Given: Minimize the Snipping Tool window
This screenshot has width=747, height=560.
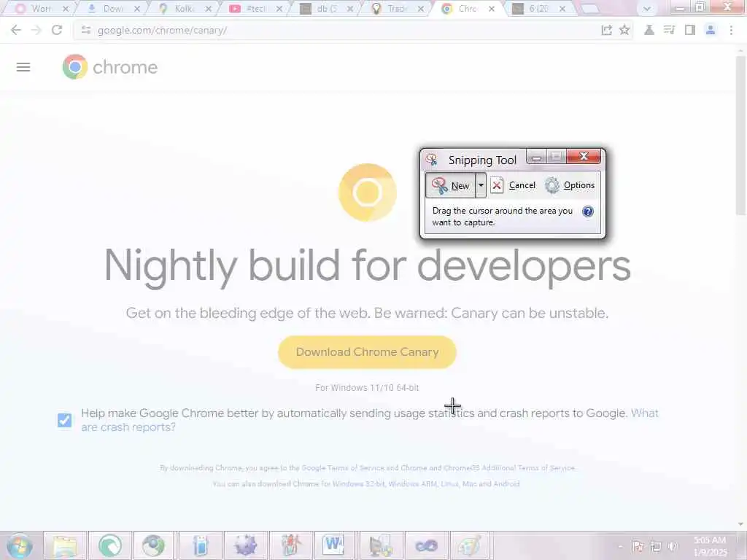Looking at the screenshot, I should tap(536, 157).
